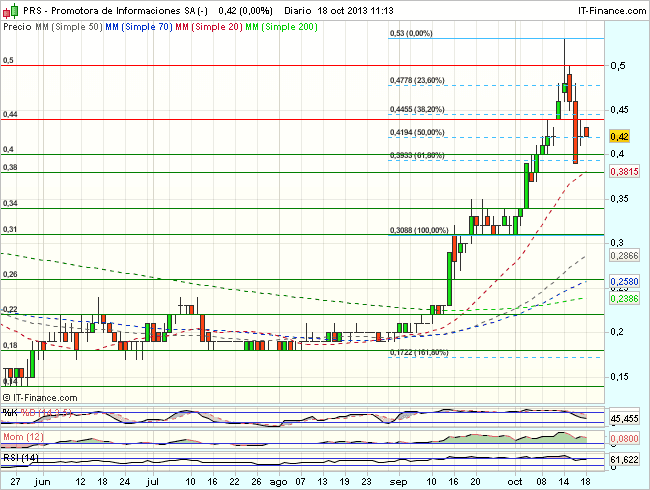Image resolution: width=650 pixels, height=490 pixels.
Task: Click the 0,3088 (100,00%) Fibonacci label
Action: pos(419,230)
